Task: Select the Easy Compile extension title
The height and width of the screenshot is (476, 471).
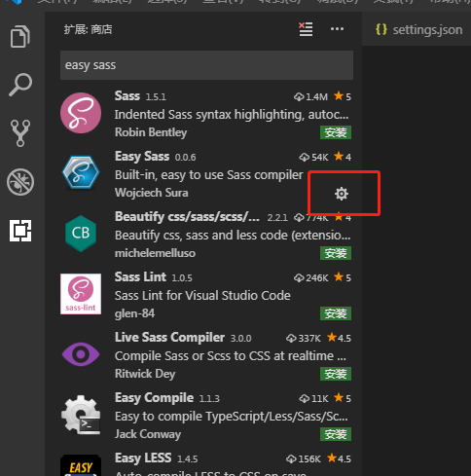Action: pos(154,398)
